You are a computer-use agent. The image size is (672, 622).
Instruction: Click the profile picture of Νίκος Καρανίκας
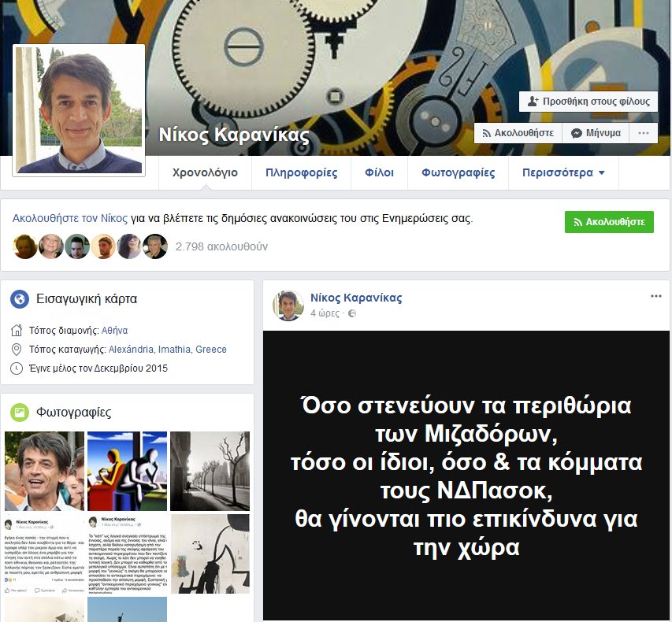coord(78,109)
